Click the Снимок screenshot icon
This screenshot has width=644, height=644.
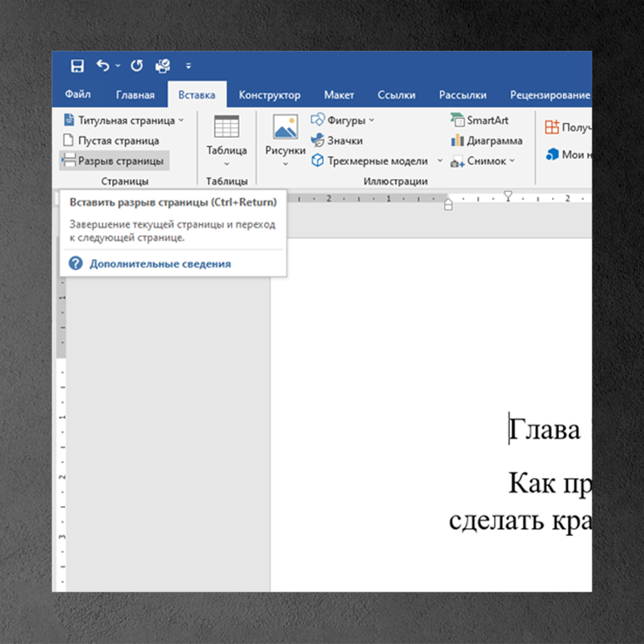(457, 161)
